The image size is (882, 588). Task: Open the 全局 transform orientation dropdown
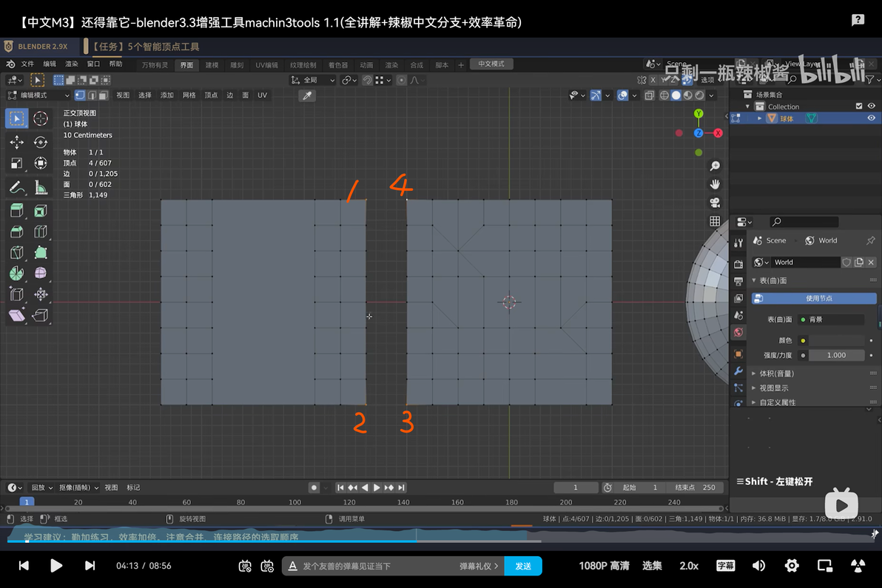click(313, 81)
